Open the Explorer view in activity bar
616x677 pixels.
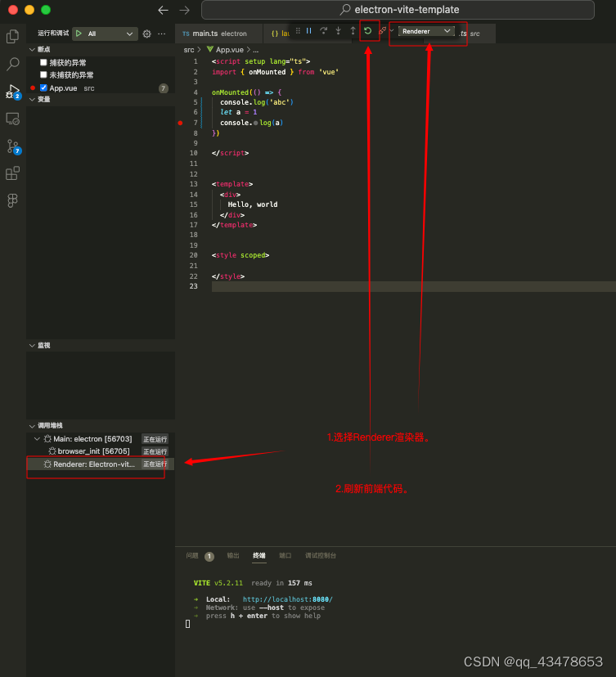(x=12, y=36)
